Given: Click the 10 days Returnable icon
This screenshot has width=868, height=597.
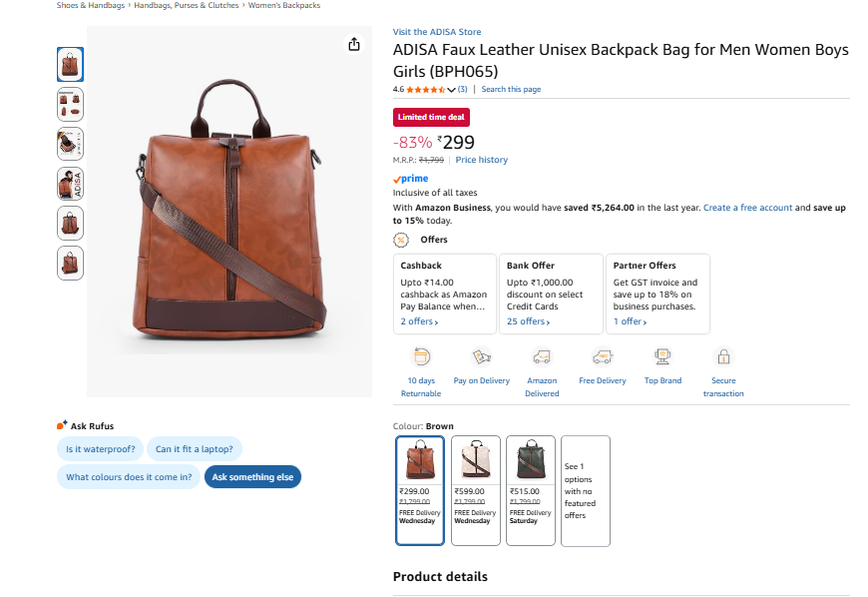Looking at the screenshot, I should [x=421, y=356].
